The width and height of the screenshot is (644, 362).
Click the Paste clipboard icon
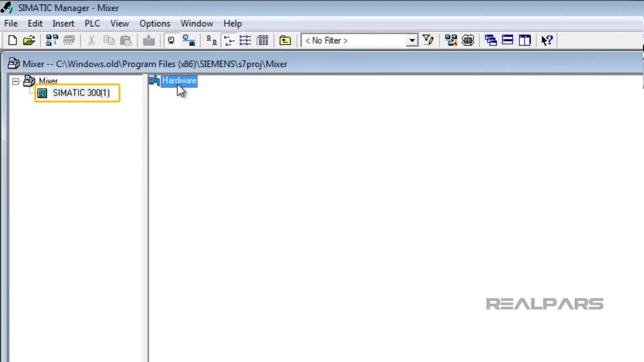[126, 41]
